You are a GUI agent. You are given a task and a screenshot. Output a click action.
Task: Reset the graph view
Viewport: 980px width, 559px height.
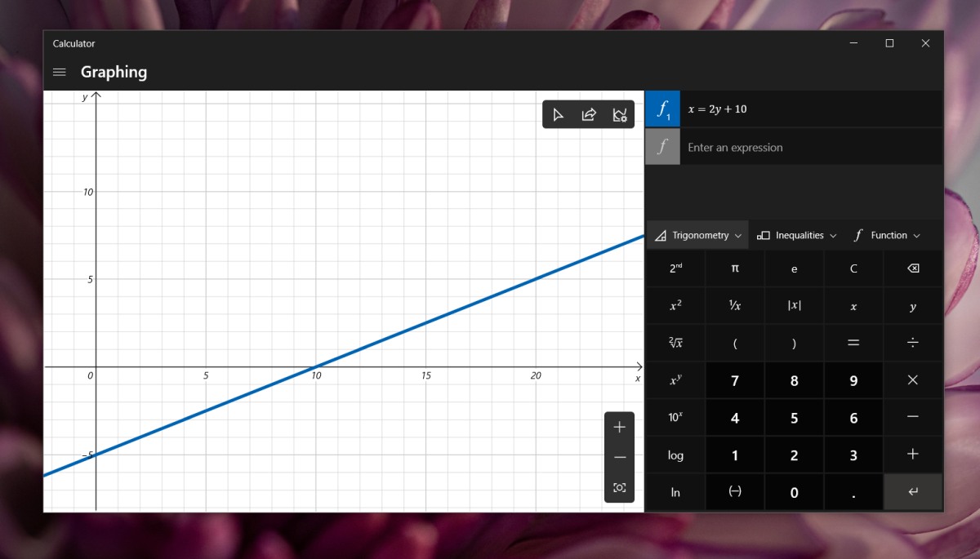[x=619, y=486]
